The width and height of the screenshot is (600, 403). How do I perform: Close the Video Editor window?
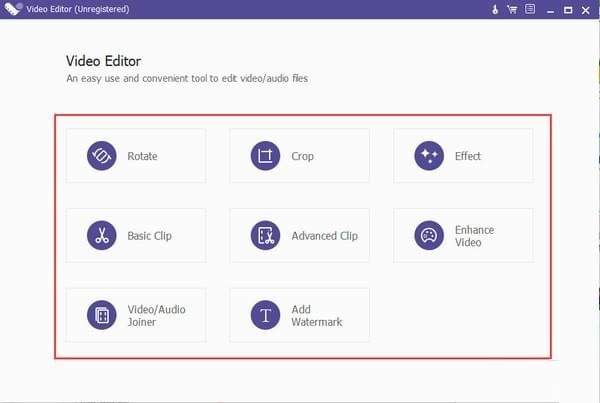[585, 10]
